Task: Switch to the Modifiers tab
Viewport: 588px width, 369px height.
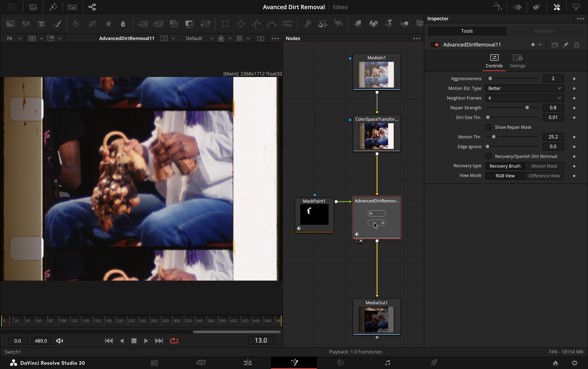Action: [x=544, y=31]
